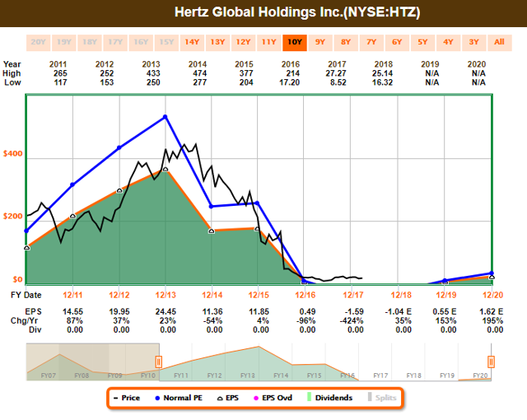Screen dimensions: 527x420
Task: Choose the 7Y time range
Action: coord(371,42)
